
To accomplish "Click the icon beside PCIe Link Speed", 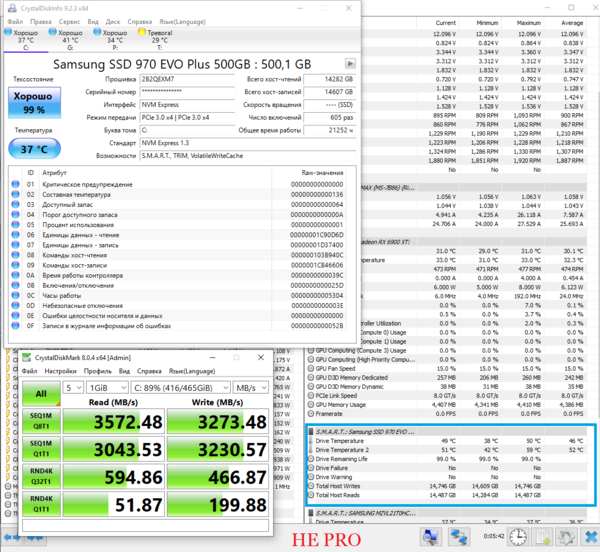I will point(311,396).
